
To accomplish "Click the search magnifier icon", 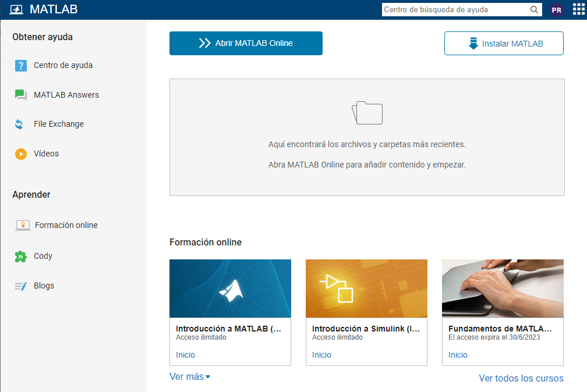I will coord(534,9).
